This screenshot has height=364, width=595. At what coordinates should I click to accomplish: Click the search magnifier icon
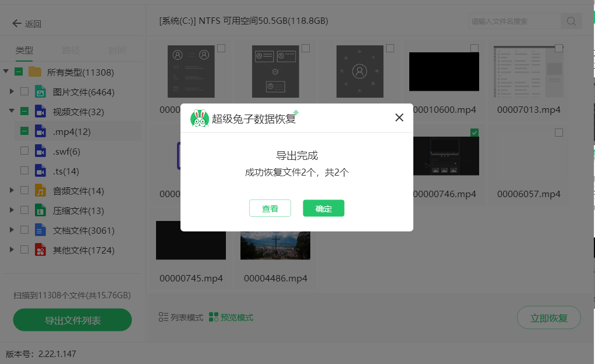coord(571,22)
